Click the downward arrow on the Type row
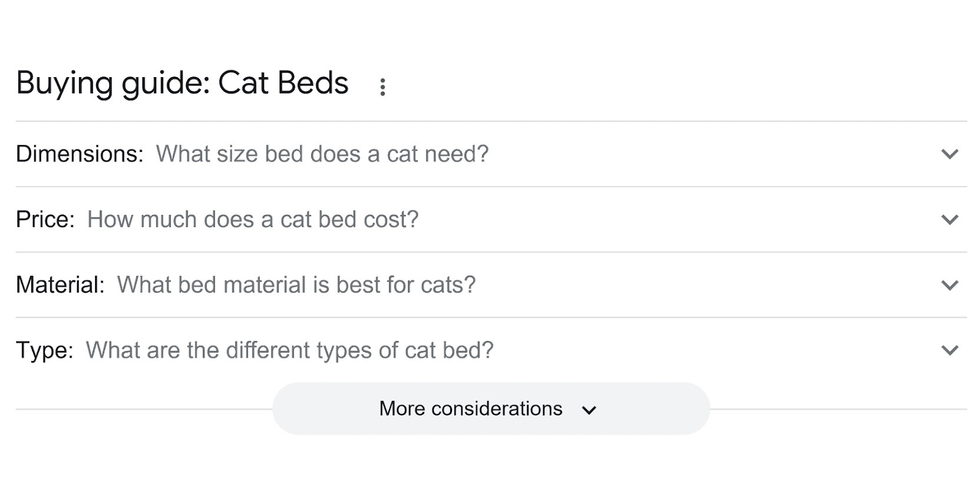This screenshot has width=980, height=491. tap(949, 350)
